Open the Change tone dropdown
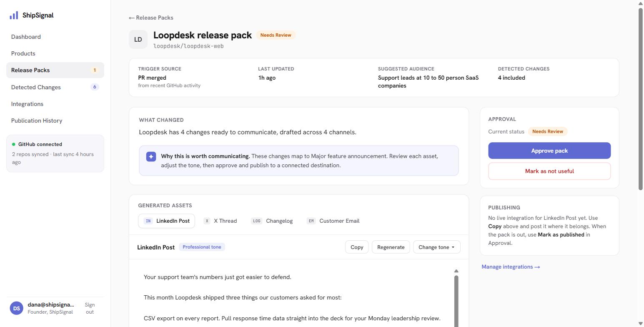This screenshot has height=327, width=644. click(x=436, y=247)
